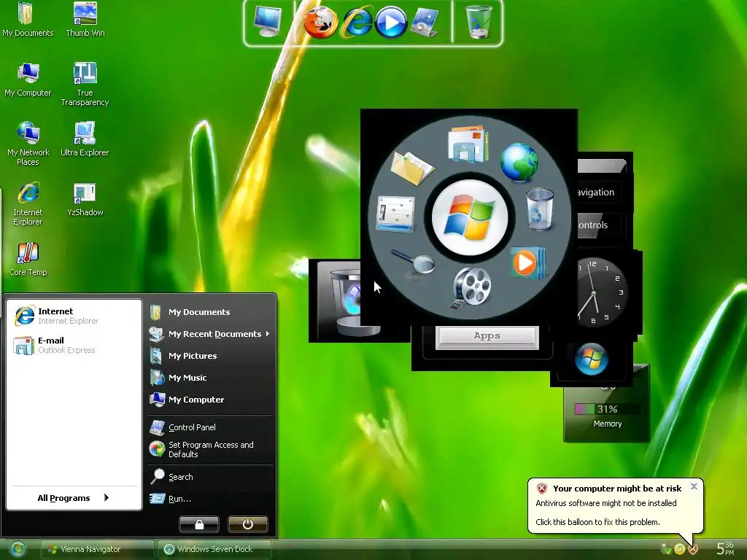747x560 pixels.
Task: Click the lock button in the Start menu
Action: (x=199, y=524)
